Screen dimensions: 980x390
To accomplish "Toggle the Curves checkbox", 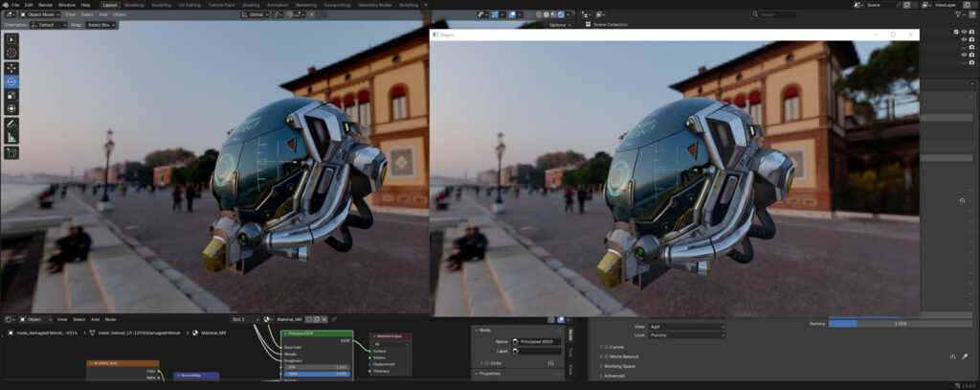I will pos(607,347).
